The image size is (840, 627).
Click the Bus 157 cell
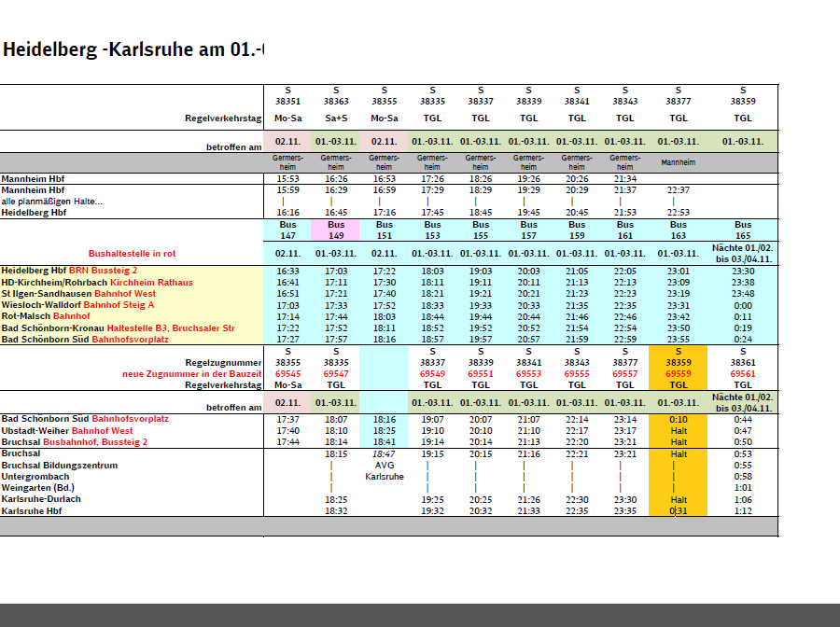[x=529, y=230]
